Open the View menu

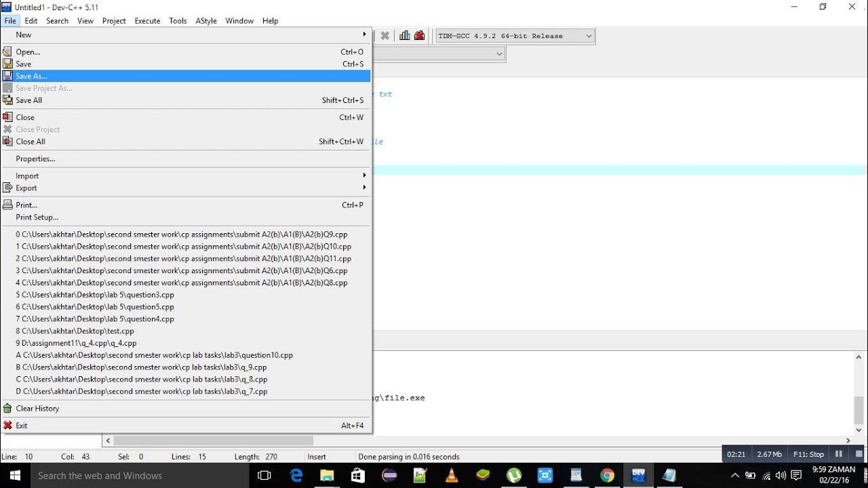(x=85, y=21)
